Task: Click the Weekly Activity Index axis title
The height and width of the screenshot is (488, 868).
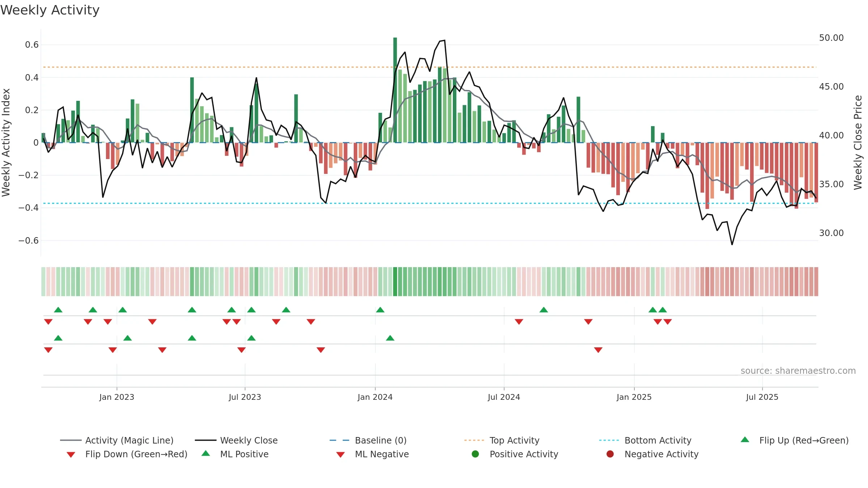Action: 6,142
